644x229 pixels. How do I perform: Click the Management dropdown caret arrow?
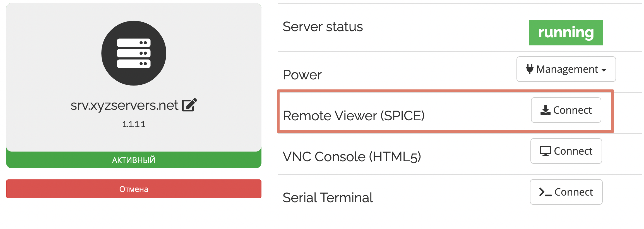[x=604, y=70]
